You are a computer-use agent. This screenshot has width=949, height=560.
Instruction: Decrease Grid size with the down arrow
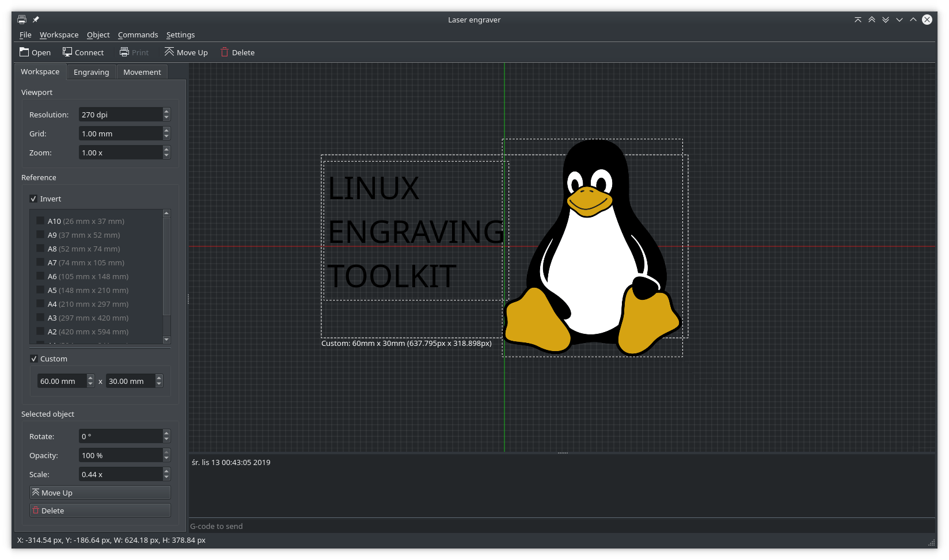(166, 137)
